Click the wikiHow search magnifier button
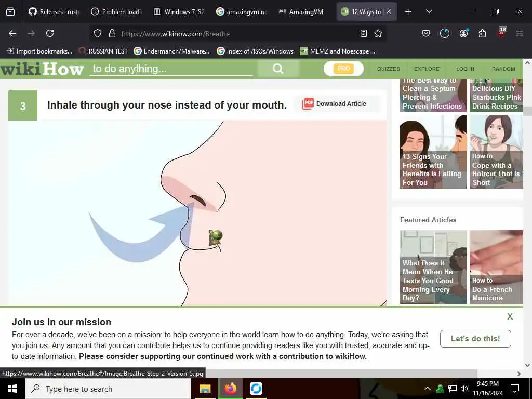 click(278, 69)
